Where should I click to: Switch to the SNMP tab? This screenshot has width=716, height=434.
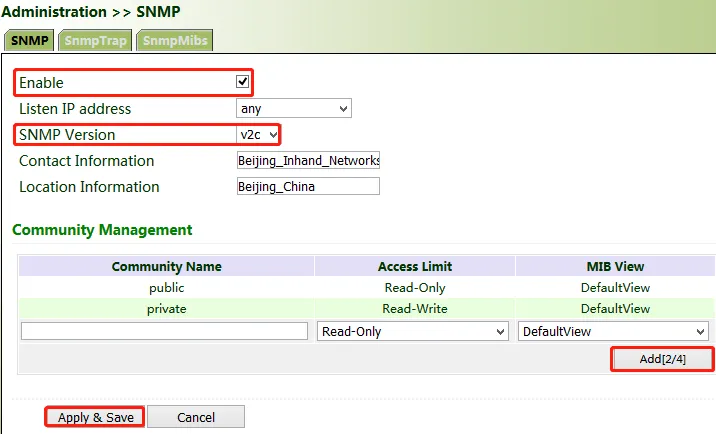29,40
